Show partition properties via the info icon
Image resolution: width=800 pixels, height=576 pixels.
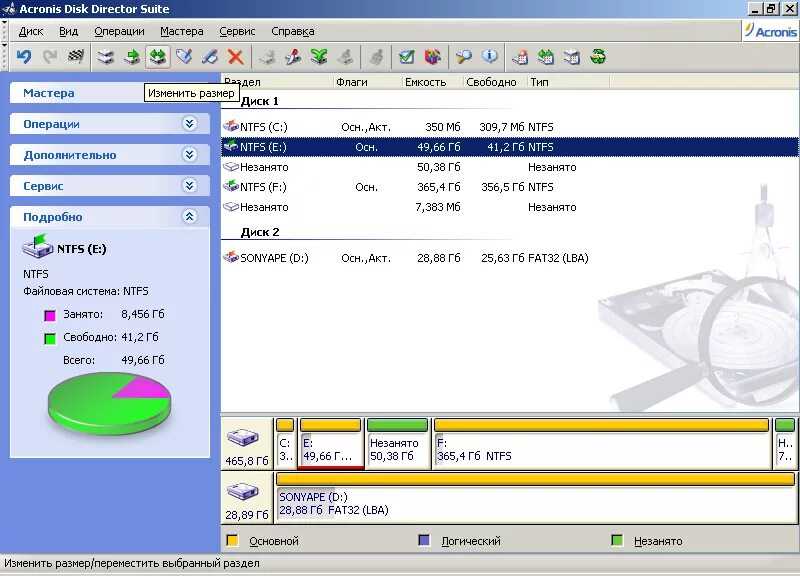490,57
